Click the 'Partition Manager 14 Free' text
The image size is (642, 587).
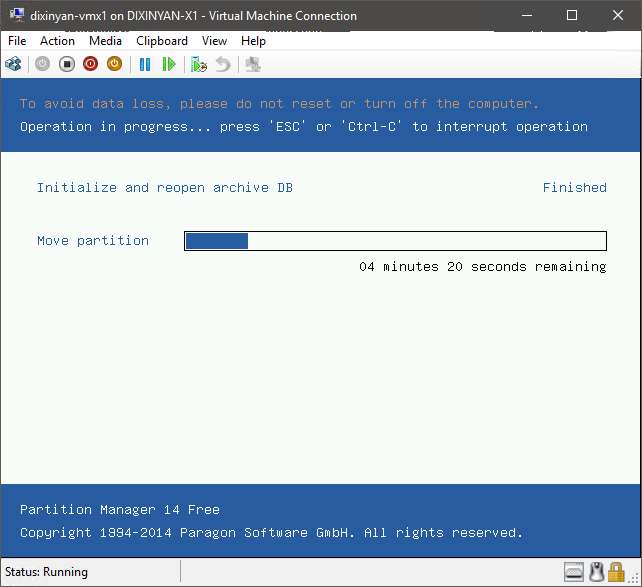[x=120, y=510]
